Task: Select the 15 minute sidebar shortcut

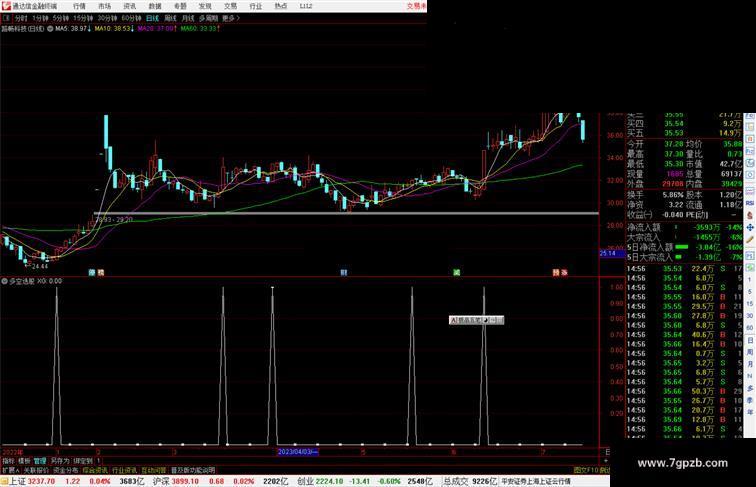Action: tap(750, 304)
